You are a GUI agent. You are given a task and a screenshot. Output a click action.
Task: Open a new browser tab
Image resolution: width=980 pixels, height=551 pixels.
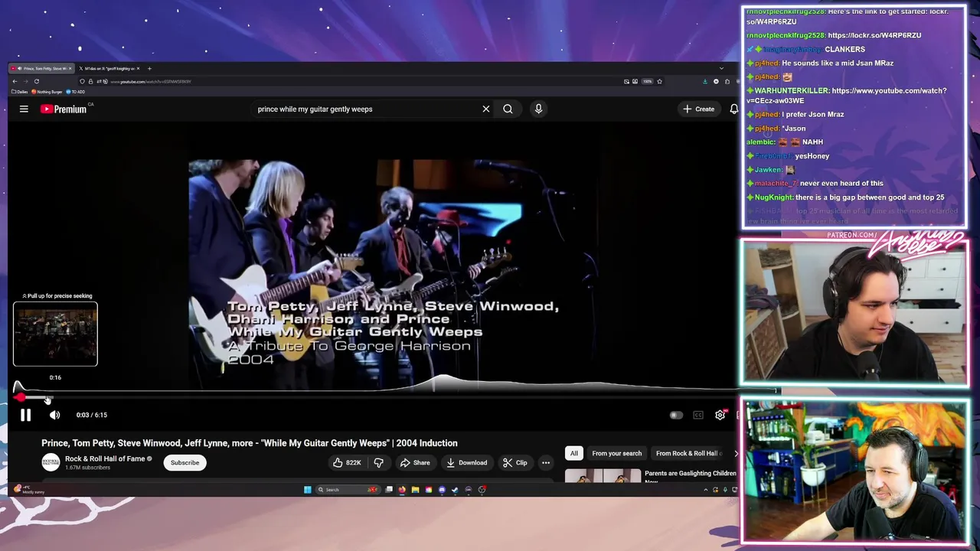pos(149,68)
